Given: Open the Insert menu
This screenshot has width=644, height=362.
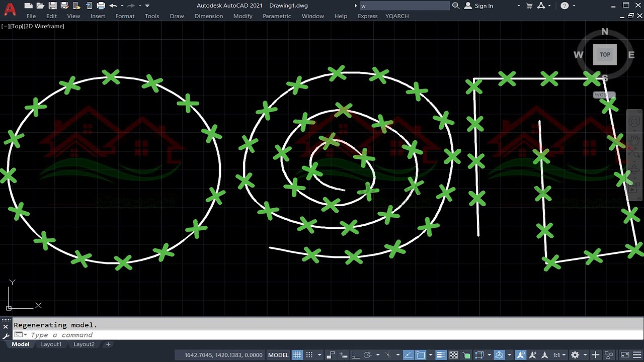Looking at the screenshot, I should [98, 16].
